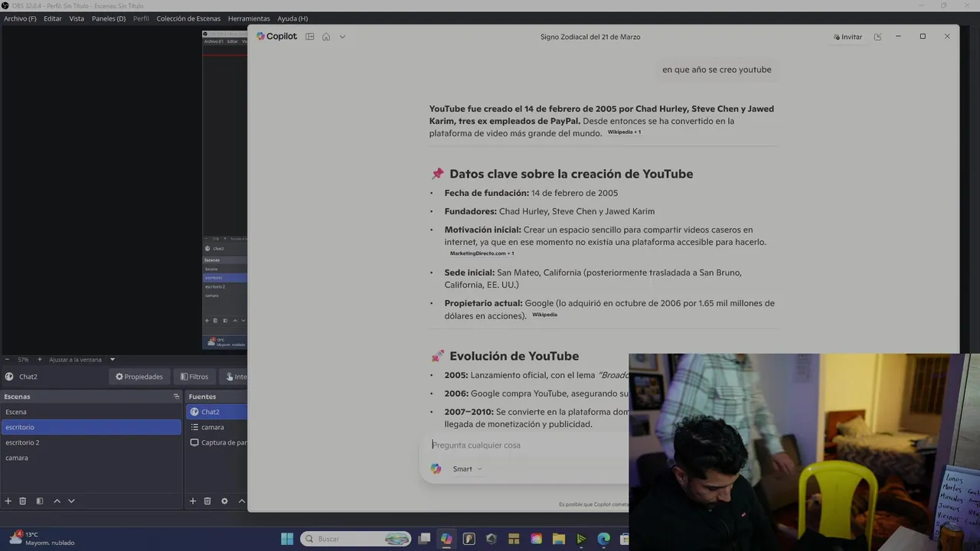Open the Copilot sidebar panel icon
Viewport: 980px width, 551px height.
309,37
